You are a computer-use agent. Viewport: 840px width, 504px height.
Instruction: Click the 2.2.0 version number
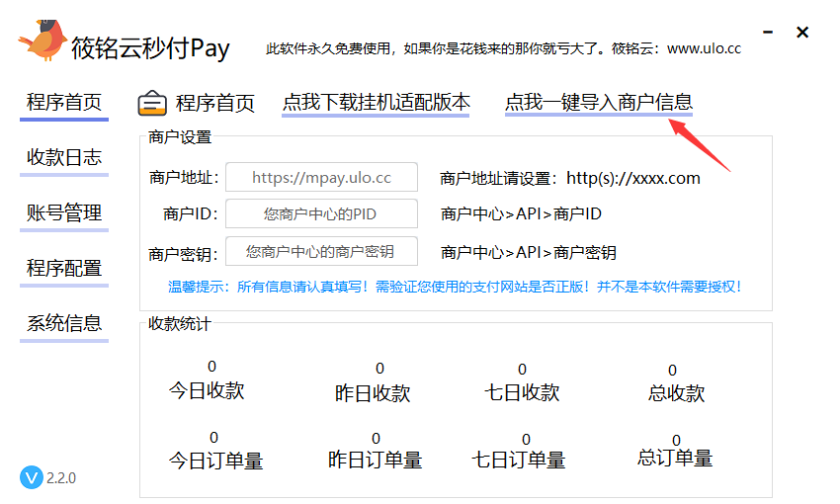tap(61, 477)
